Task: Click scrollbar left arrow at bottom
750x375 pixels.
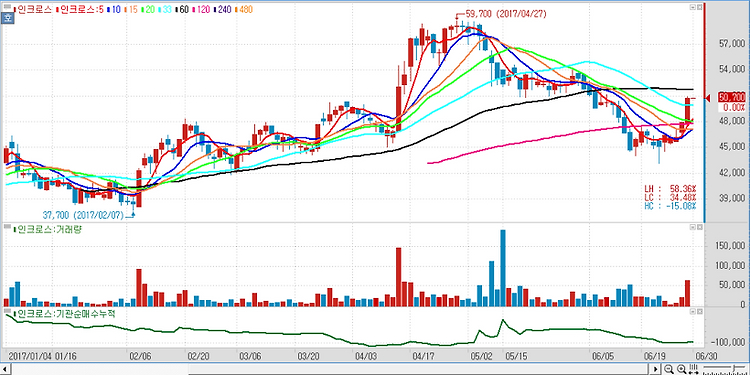Action: (5, 369)
